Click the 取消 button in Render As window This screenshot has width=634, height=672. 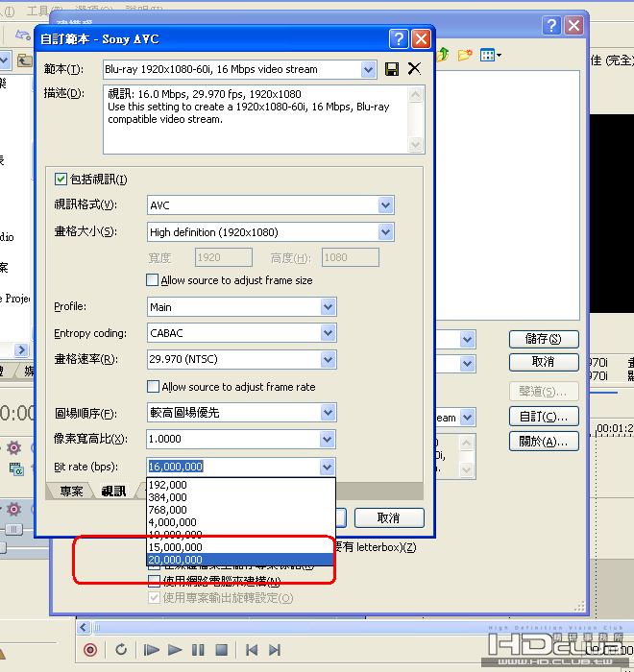[544, 362]
